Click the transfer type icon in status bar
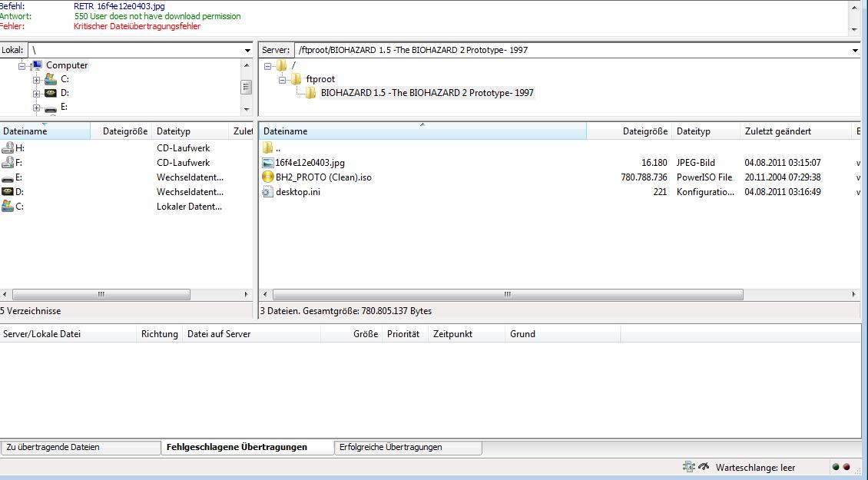 pos(688,467)
